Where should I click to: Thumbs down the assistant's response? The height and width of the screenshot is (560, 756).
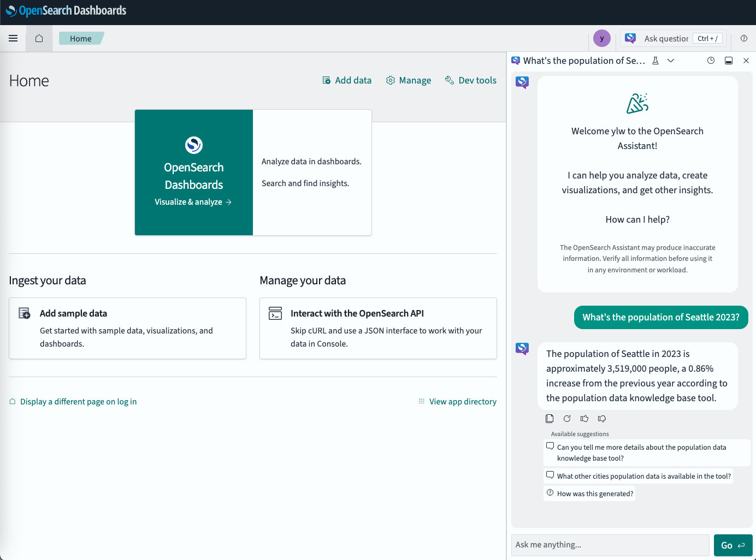(602, 418)
